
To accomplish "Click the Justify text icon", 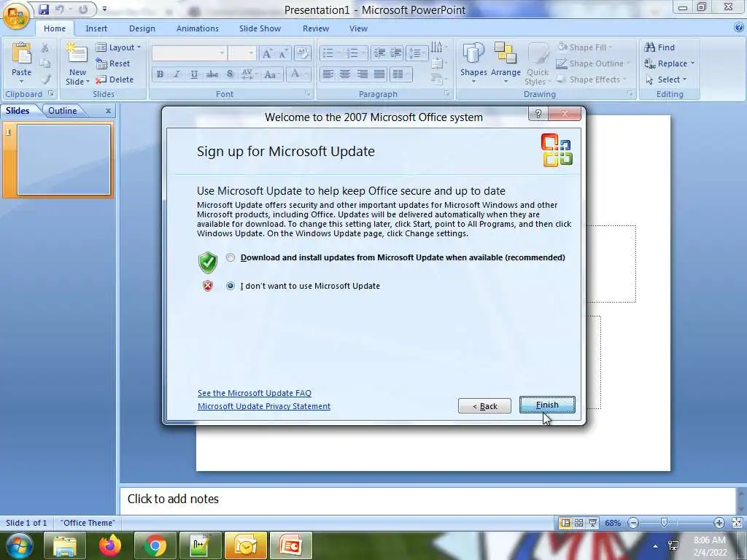I will point(379,74).
